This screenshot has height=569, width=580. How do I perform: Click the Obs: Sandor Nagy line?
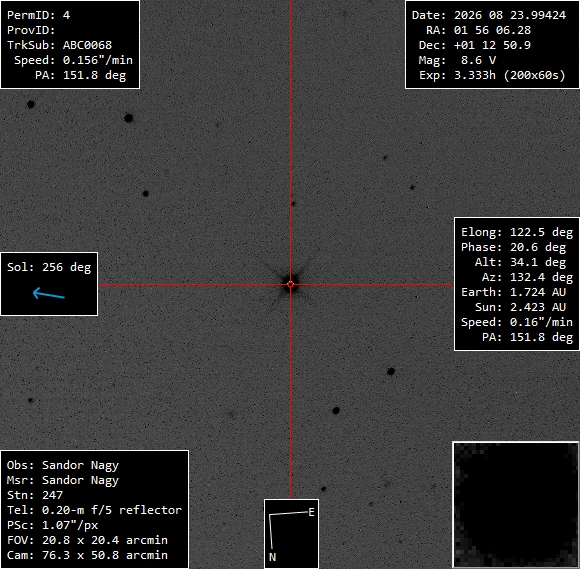(x=63, y=465)
